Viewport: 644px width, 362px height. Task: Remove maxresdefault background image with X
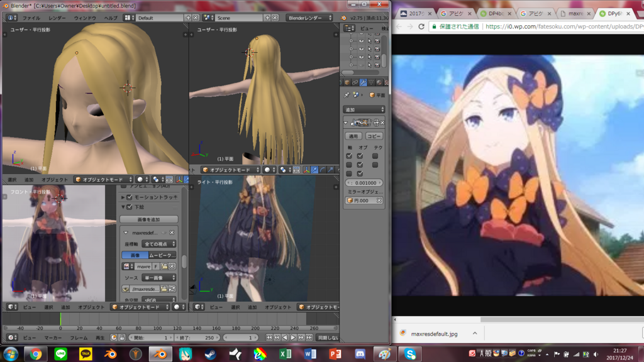pos(172,233)
